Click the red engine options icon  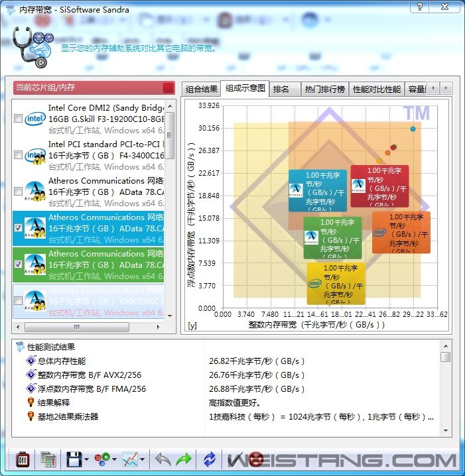22,459
